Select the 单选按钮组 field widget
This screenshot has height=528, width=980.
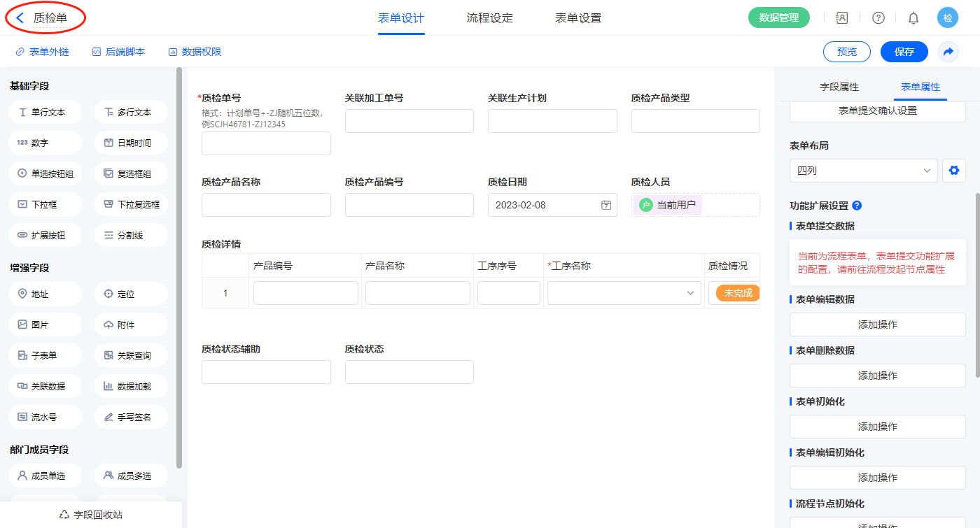(45, 173)
